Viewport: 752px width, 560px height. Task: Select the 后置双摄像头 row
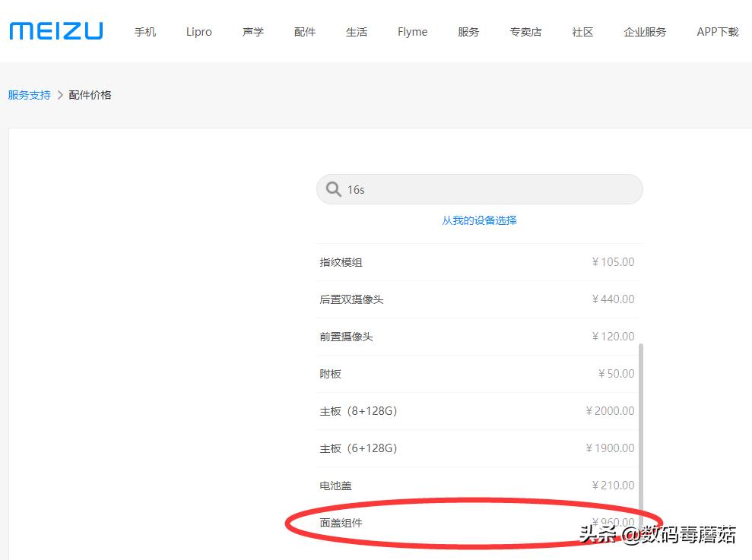(x=479, y=299)
